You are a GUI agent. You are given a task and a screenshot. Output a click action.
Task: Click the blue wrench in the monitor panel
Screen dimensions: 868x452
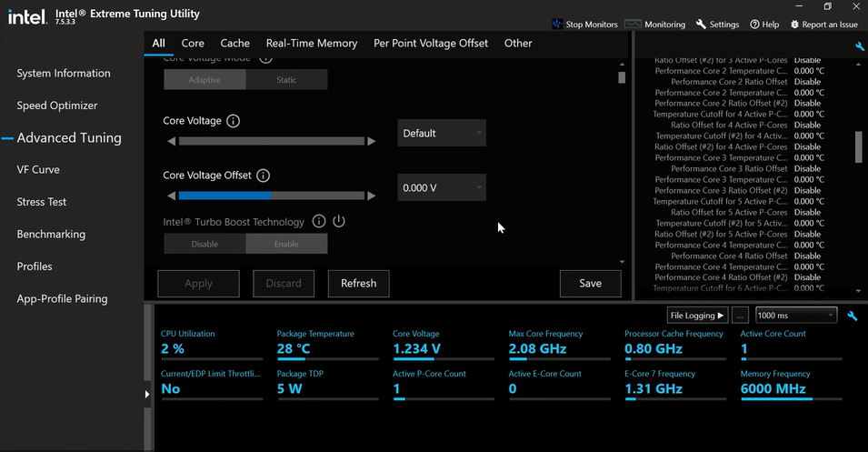click(853, 316)
